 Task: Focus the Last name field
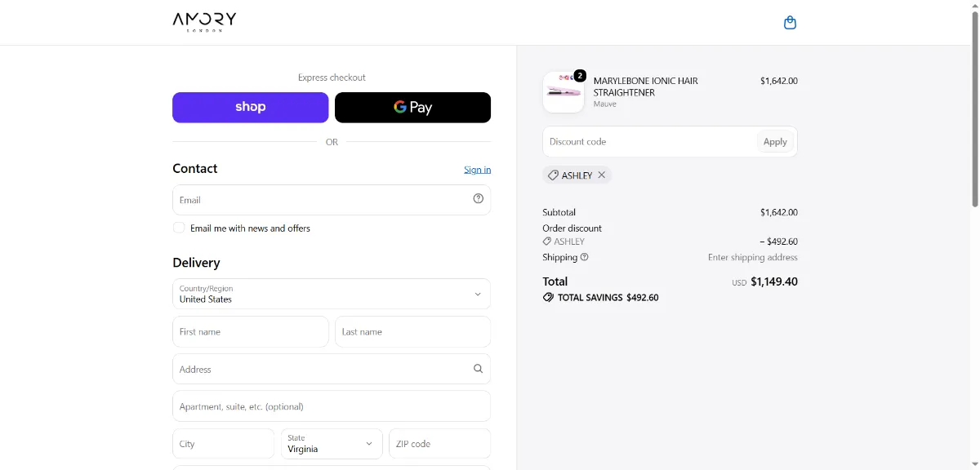point(412,332)
